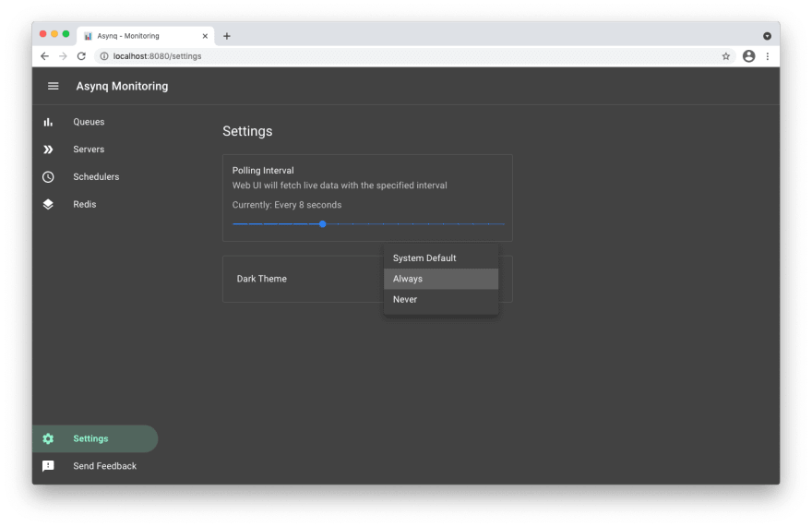This screenshot has width=812, height=527.
Task: Choose System Default theme option
Action: (441, 258)
